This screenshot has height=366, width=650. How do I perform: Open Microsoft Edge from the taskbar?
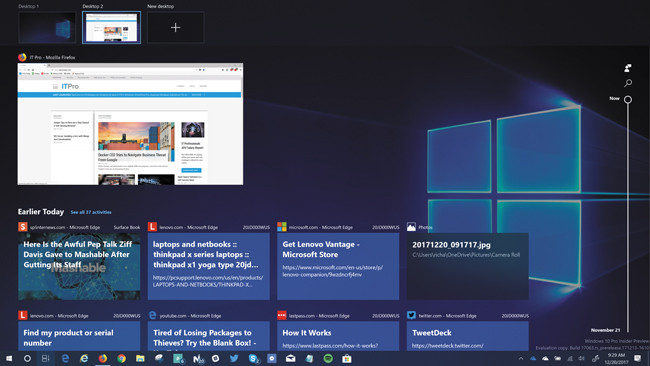[x=65, y=359]
